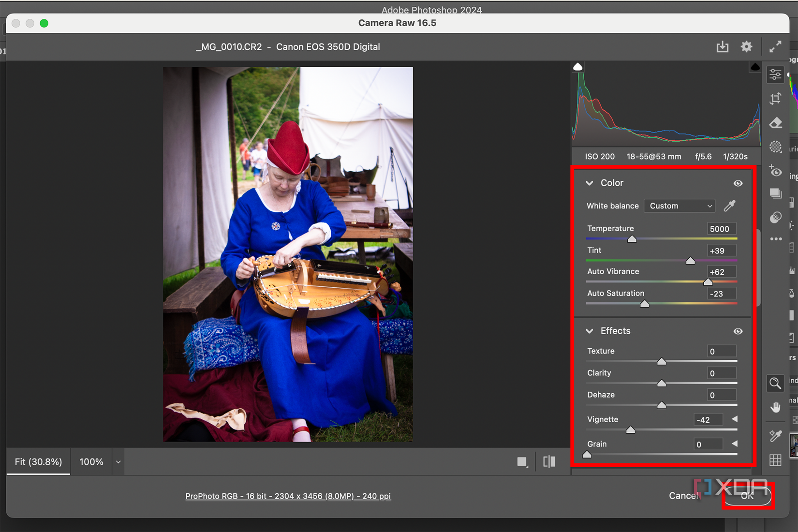Open the ProPhoto RGB workflow options link
This screenshot has height=532, width=798.
pyautogui.click(x=288, y=496)
